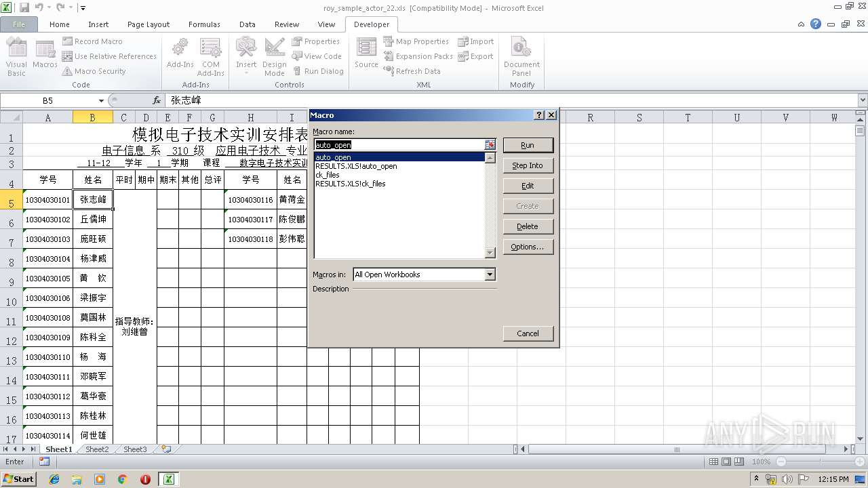Switch to the View tab
This screenshot has width=868, height=488.
tap(326, 24)
